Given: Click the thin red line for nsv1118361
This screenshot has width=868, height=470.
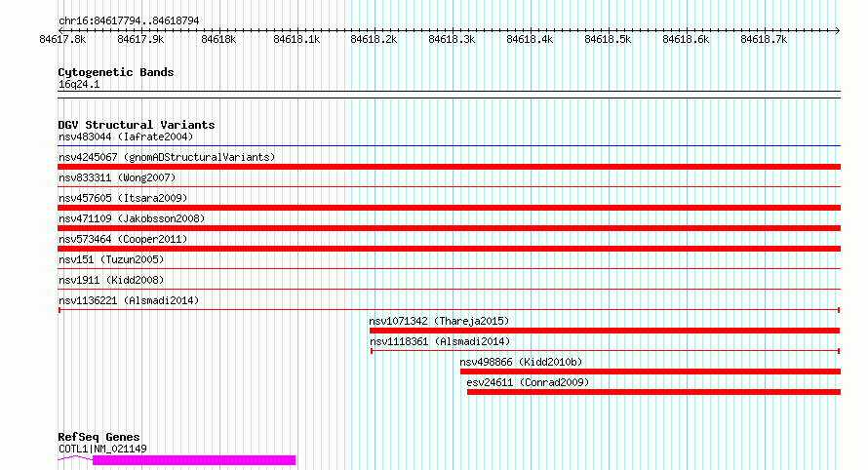Looking at the screenshot, I should coord(605,351).
